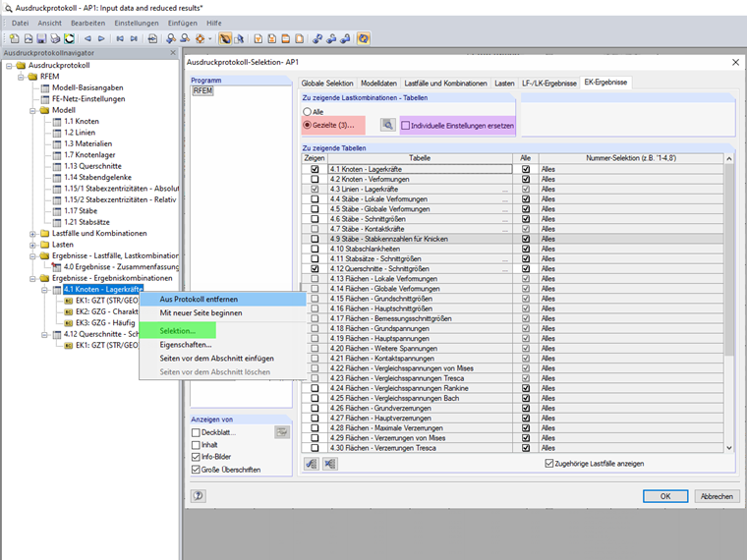747x560 pixels.
Task: Check Zeigen for 4.2 Knoten - Verformungen
Action: pyautogui.click(x=315, y=179)
